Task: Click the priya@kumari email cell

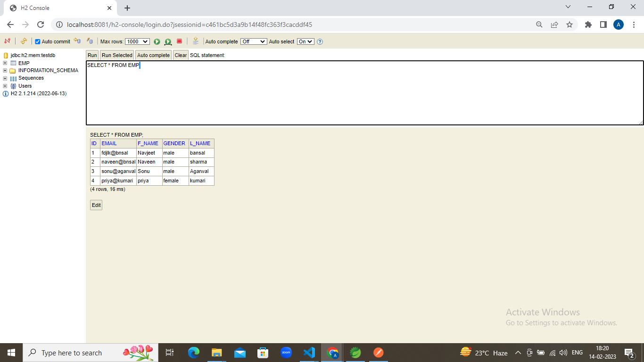Action: pyautogui.click(x=118, y=181)
